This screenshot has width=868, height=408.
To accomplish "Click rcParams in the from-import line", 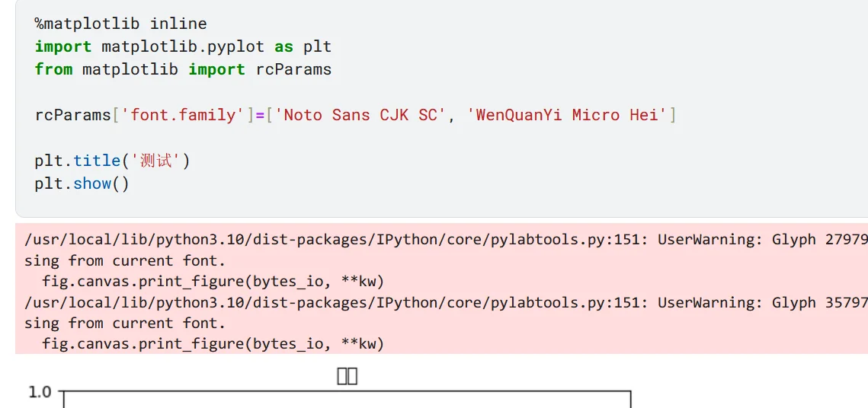I will tap(293, 69).
